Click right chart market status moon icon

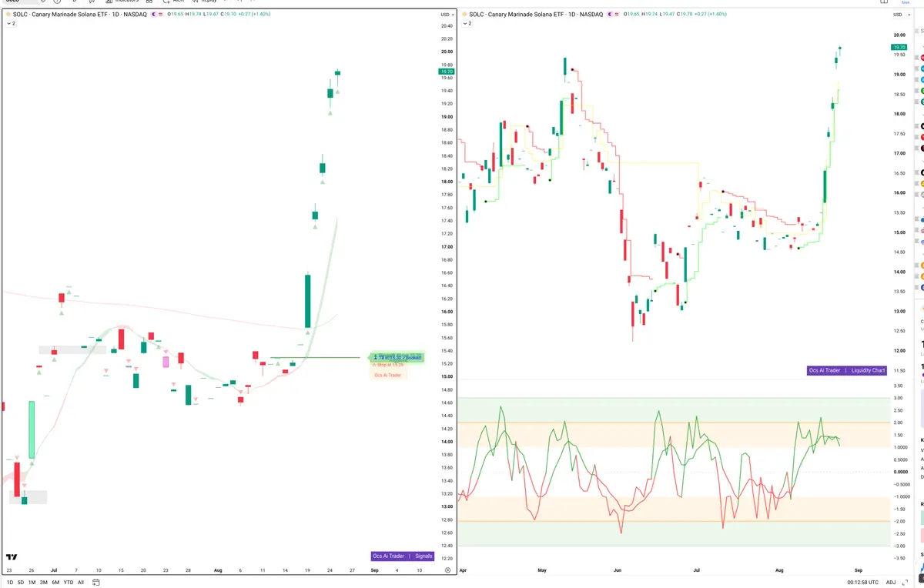point(610,14)
